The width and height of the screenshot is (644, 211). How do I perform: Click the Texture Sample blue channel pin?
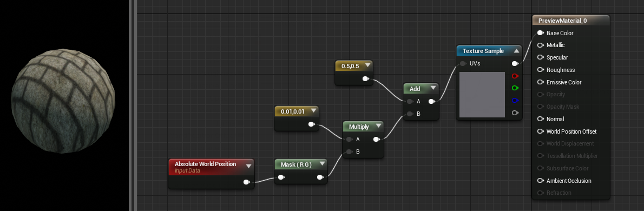click(515, 100)
